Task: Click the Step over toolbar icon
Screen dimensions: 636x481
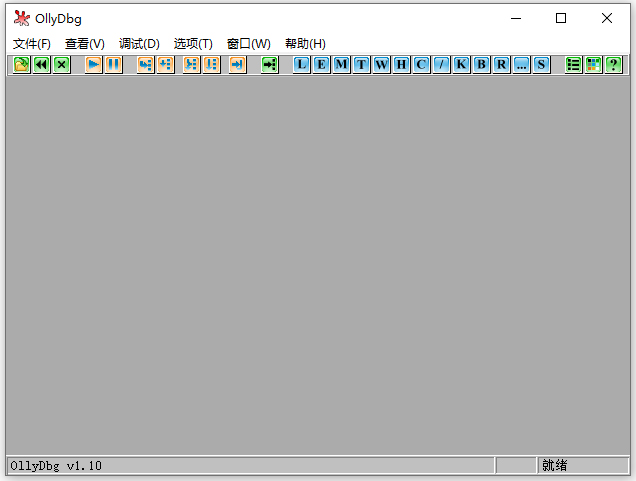Action: 165,65
